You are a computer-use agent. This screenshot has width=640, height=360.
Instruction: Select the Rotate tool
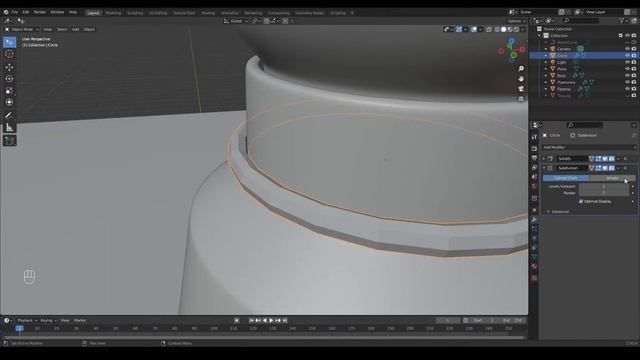[x=9, y=79]
